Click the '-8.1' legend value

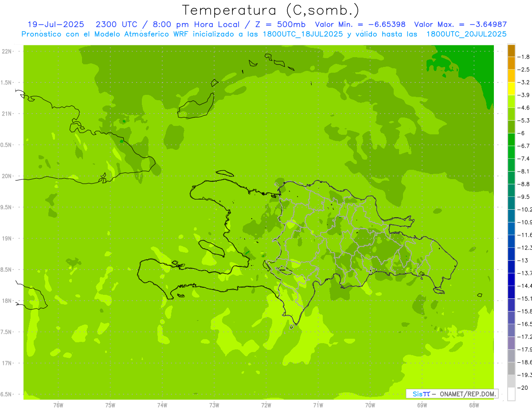pyautogui.click(x=524, y=171)
